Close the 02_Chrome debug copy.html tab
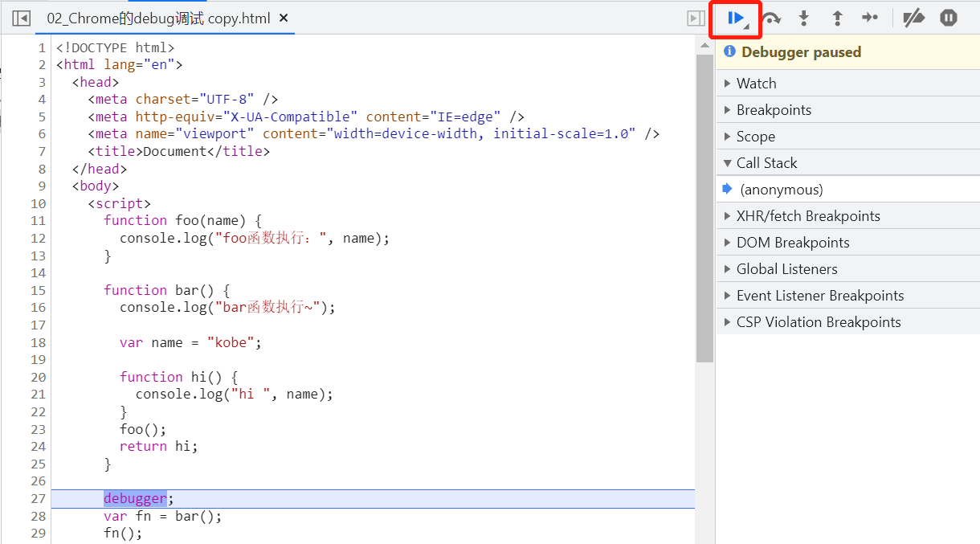Screen dimensions: 980x544 pos(284,18)
